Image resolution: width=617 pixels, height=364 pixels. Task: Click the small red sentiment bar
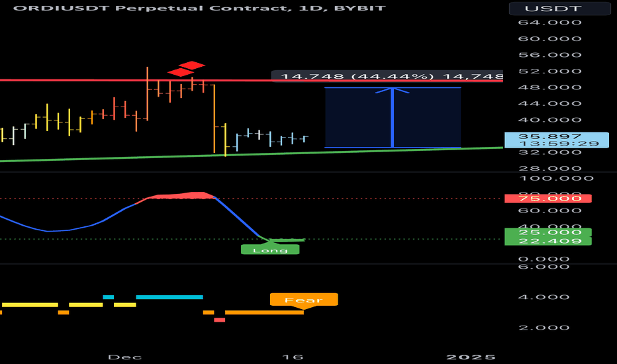220,320
